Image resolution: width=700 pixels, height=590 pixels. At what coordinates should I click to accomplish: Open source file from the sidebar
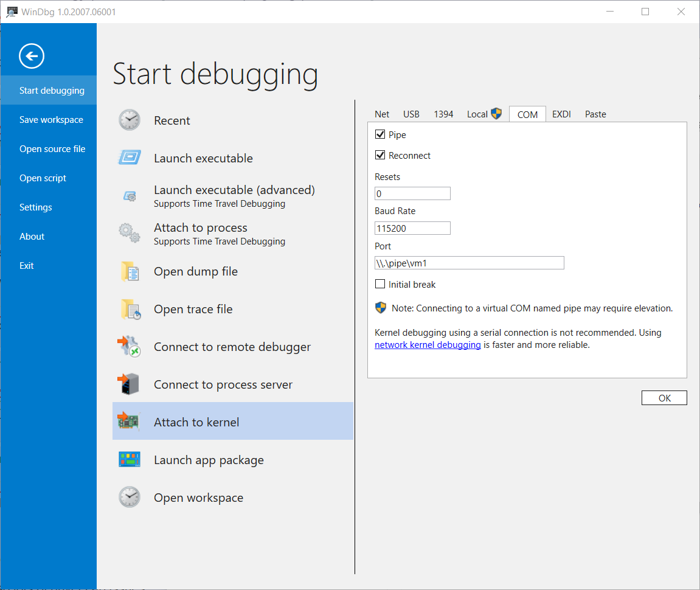(49, 149)
